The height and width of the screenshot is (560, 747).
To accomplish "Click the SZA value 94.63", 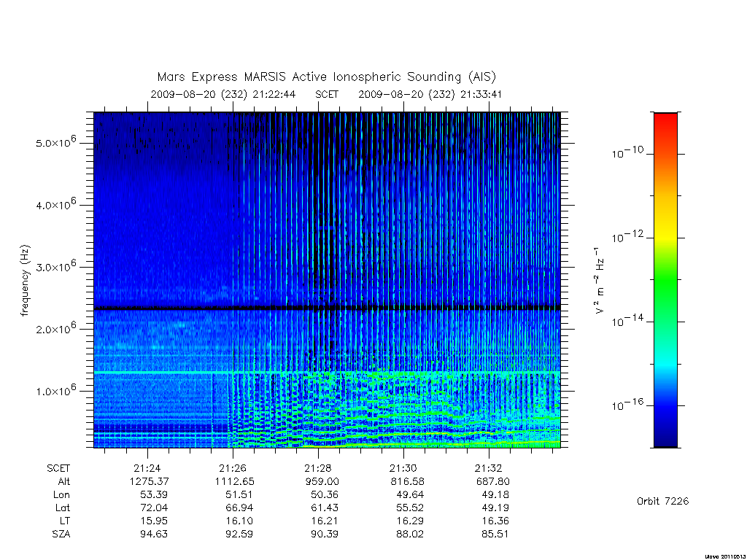I will tap(154, 534).
